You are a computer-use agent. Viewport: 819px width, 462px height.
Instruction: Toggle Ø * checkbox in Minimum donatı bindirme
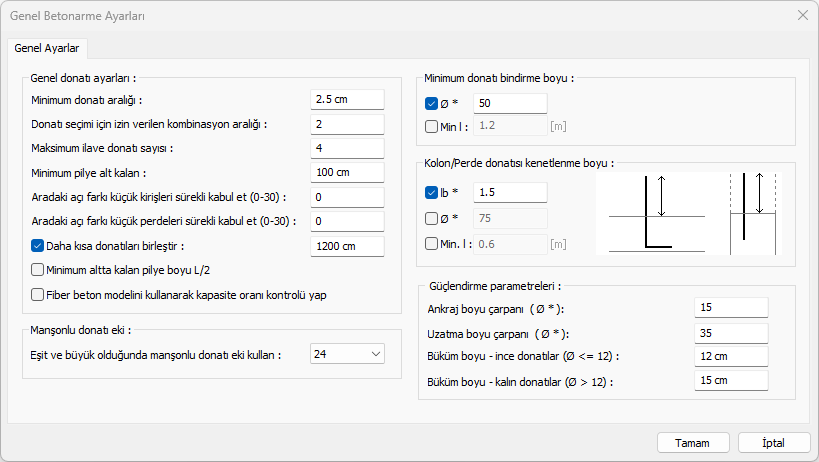(432, 103)
